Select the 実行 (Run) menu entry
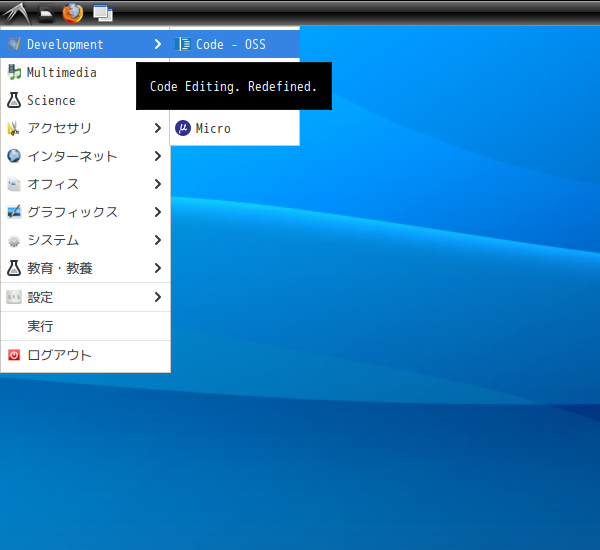Screen dimensions: 600x550 click(85, 326)
